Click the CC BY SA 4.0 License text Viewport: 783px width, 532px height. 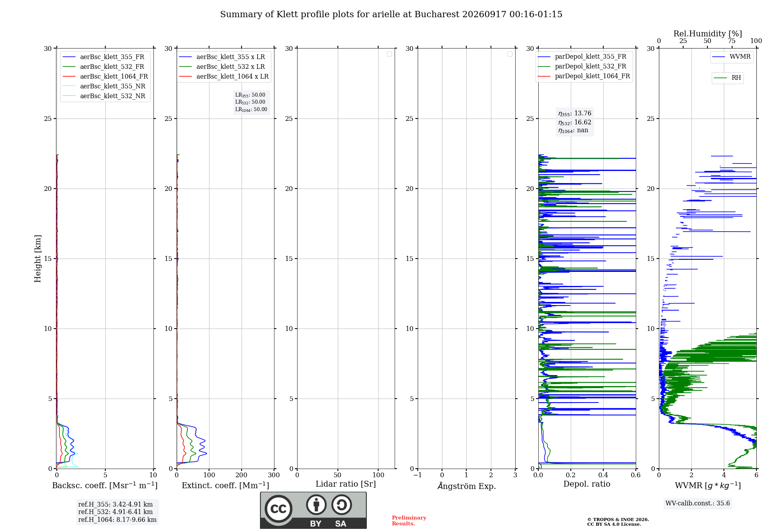614,524
